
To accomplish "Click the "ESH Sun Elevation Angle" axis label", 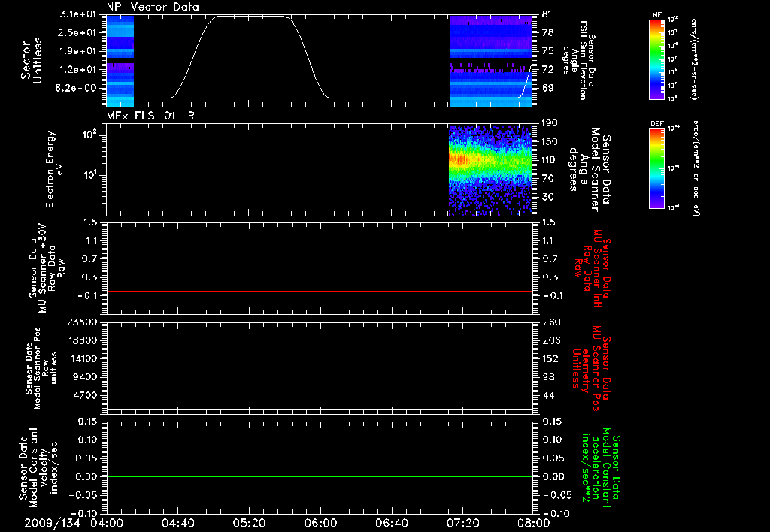I will pos(580,60).
